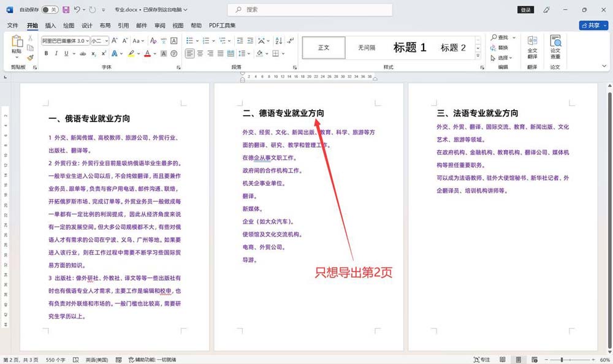Open the 替换 (Replace) tool
The height and width of the screenshot is (364, 613).
tap(504, 47)
